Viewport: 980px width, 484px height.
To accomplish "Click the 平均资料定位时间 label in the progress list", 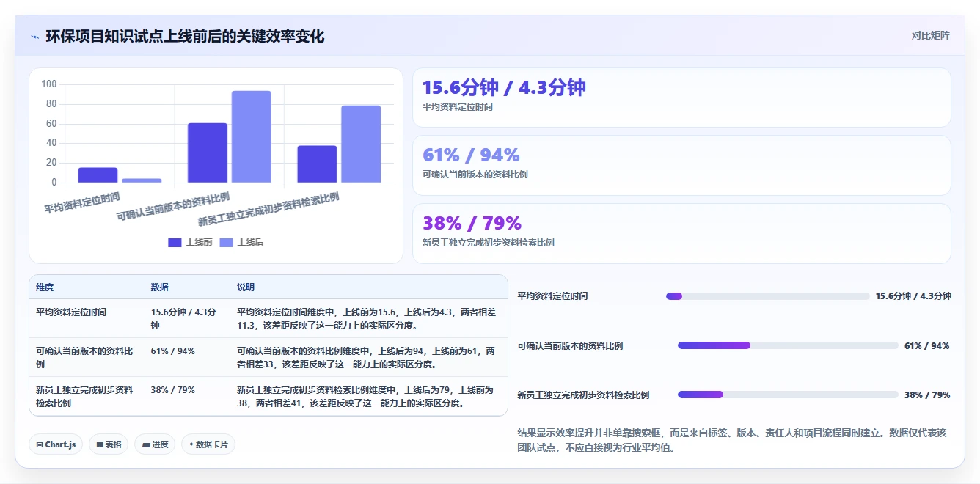I will tap(552, 296).
